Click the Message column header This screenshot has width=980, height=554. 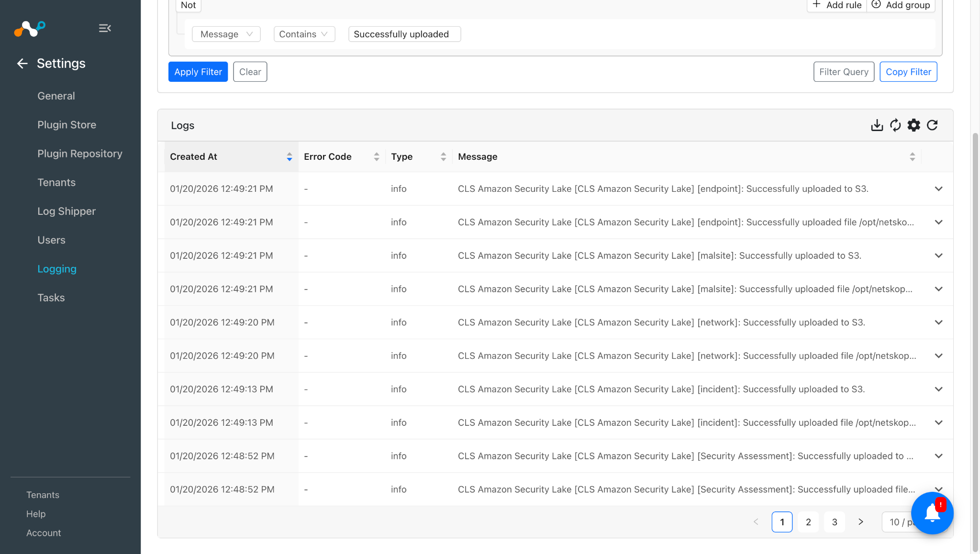[687, 157]
